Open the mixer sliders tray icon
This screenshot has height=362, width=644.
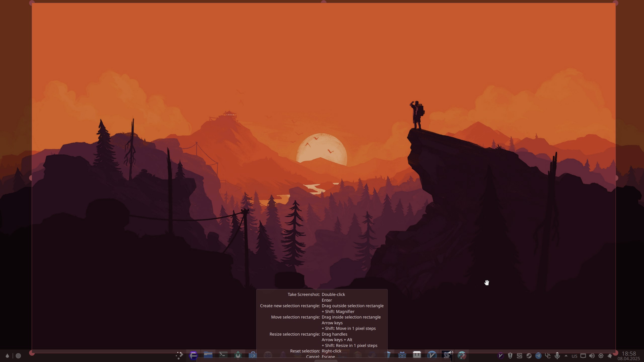[519, 356]
